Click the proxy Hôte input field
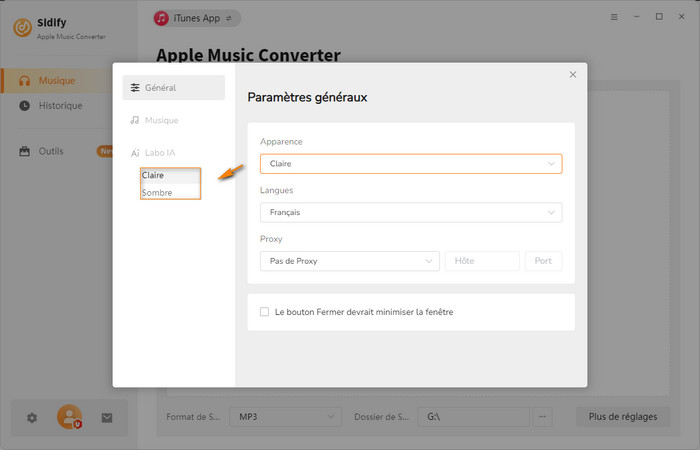Screen dimensions: 700x450 (x=482, y=261)
